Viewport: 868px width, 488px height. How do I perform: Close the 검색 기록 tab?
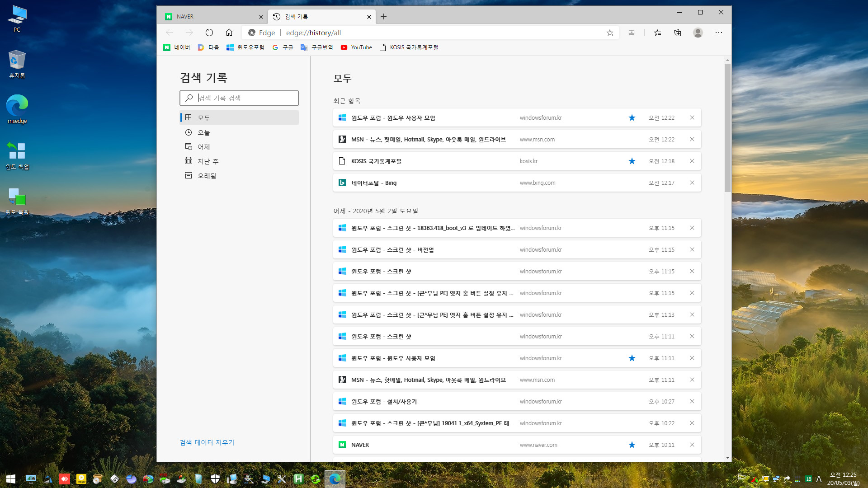[x=369, y=17]
